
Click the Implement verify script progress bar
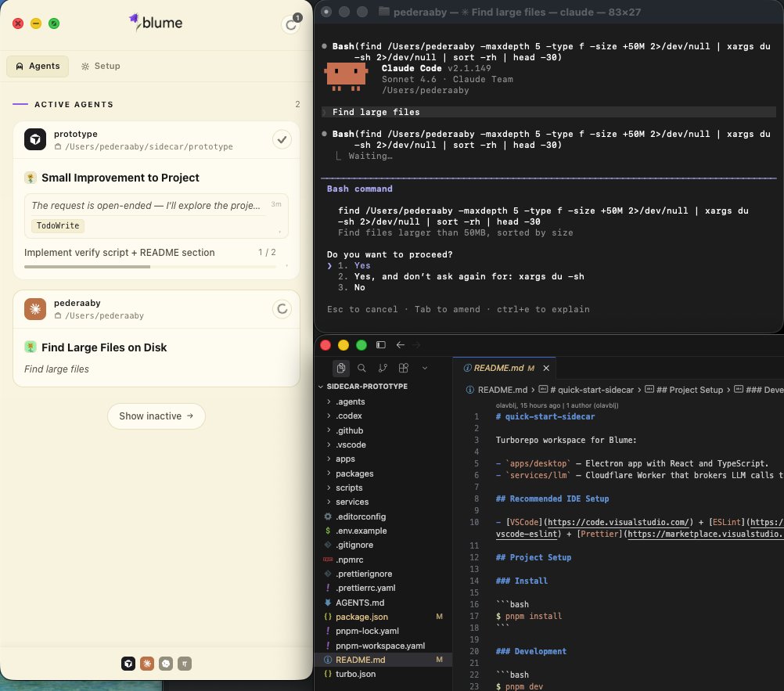click(x=150, y=267)
